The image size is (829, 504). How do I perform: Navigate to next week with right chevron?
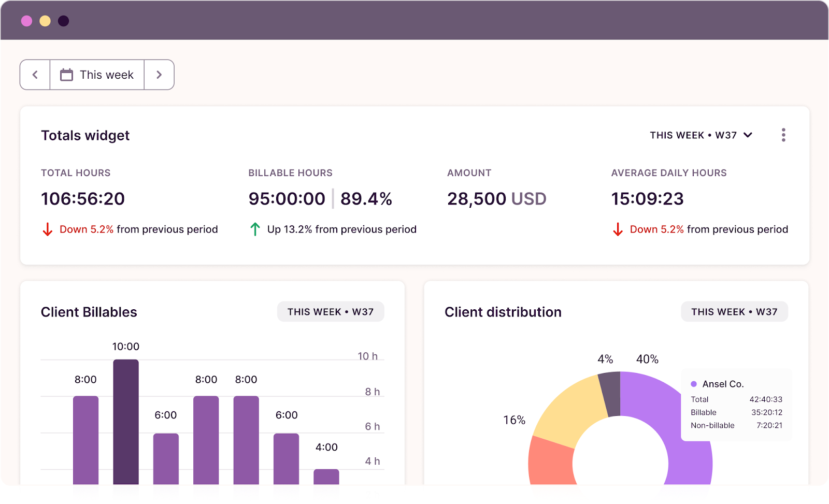click(x=159, y=75)
